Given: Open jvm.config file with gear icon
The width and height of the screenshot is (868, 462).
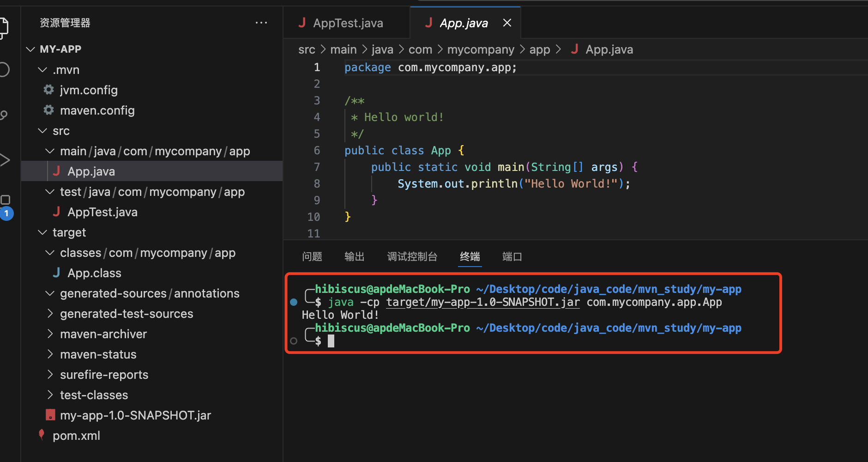Looking at the screenshot, I should point(88,90).
